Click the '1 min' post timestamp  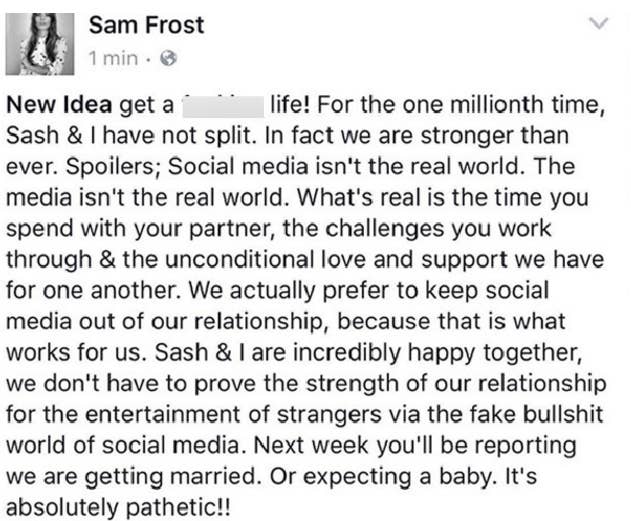click(113, 59)
